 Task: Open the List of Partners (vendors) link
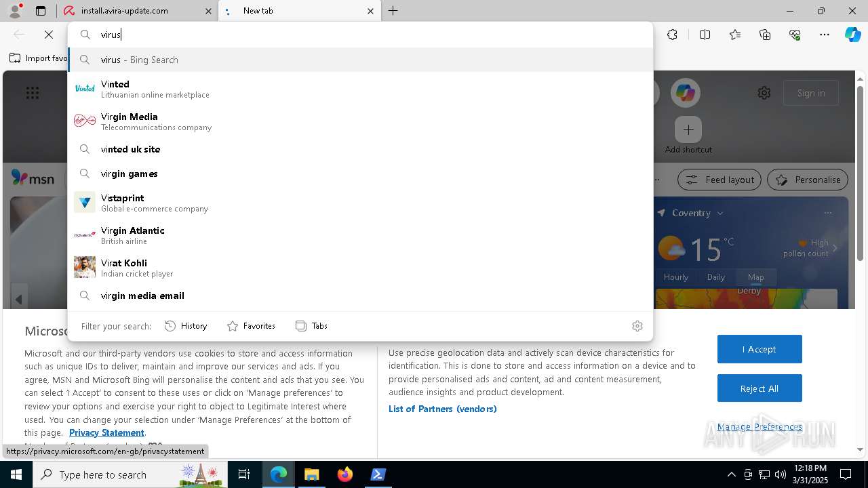[x=443, y=409]
